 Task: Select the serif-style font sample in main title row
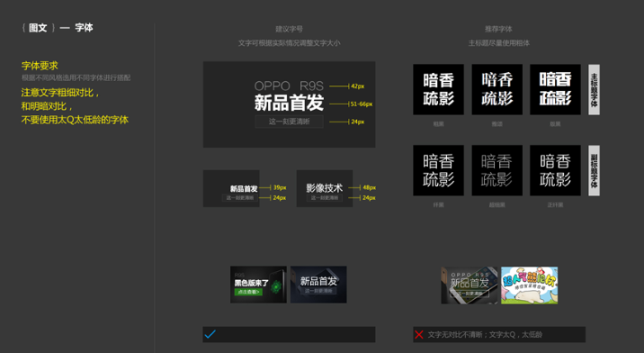pyautogui.click(x=497, y=89)
